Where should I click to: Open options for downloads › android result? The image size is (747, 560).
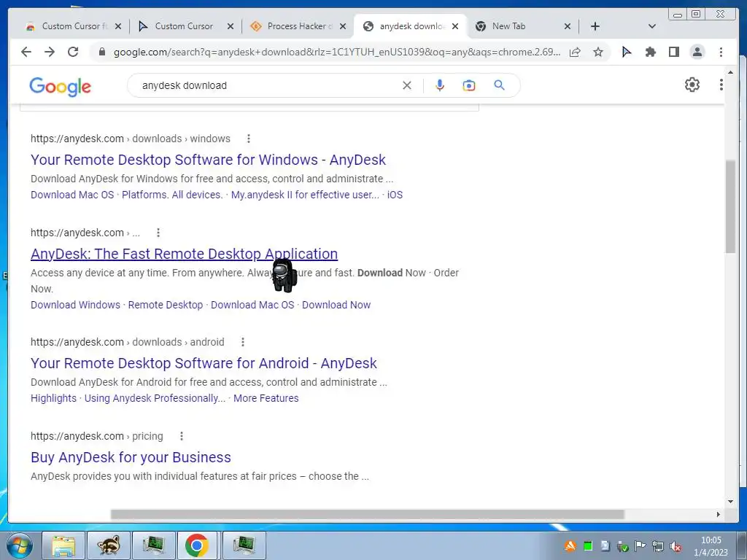pos(242,342)
